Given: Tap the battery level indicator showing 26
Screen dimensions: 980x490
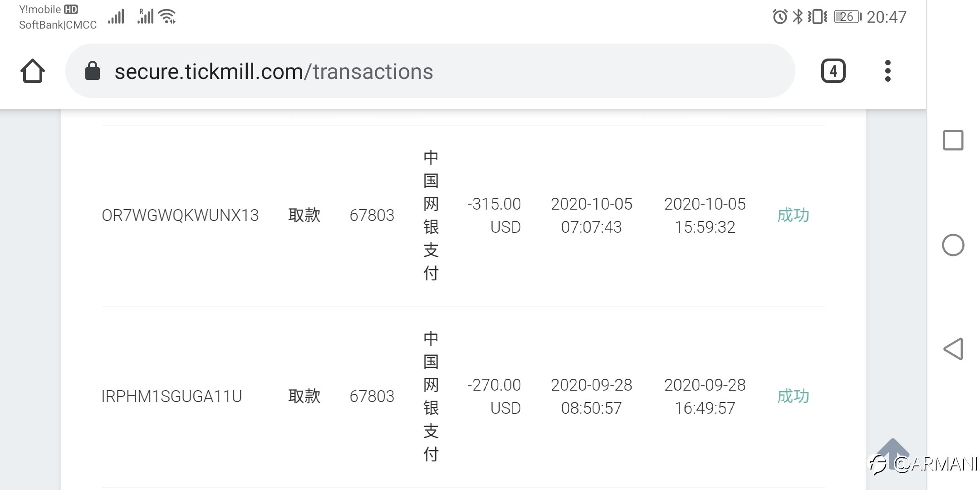Looking at the screenshot, I should click(848, 17).
